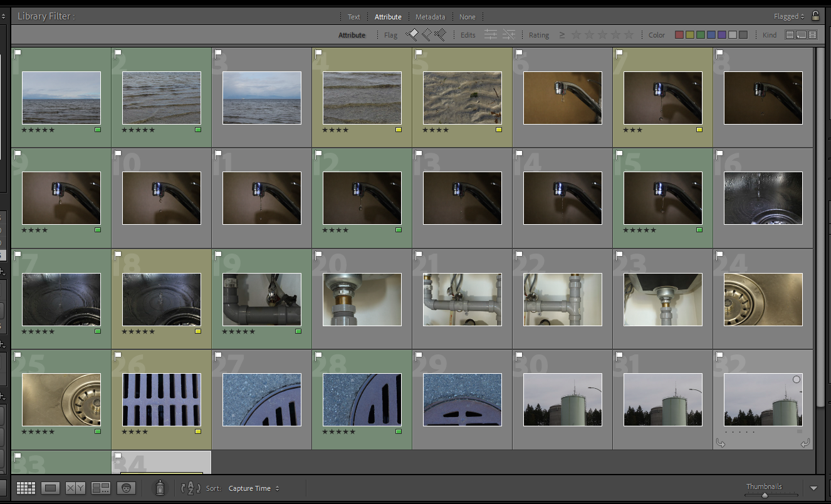Switch to Grid view in toolbar

[x=26, y=488]
